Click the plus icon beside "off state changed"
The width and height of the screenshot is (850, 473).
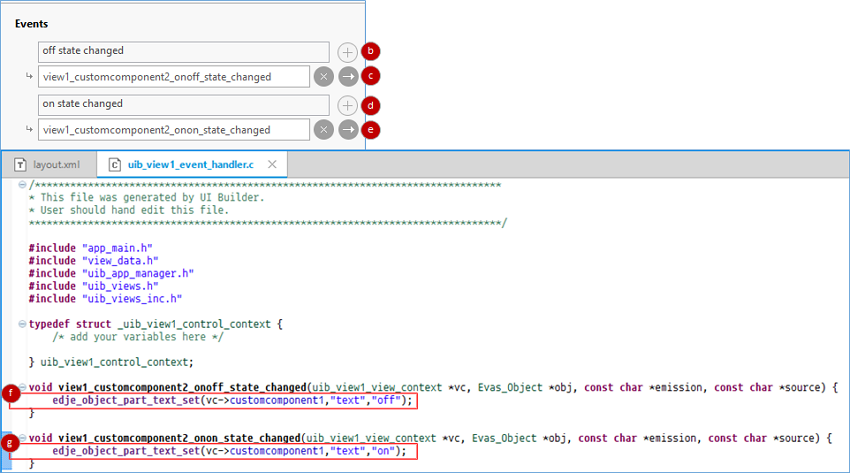point(347,51)
